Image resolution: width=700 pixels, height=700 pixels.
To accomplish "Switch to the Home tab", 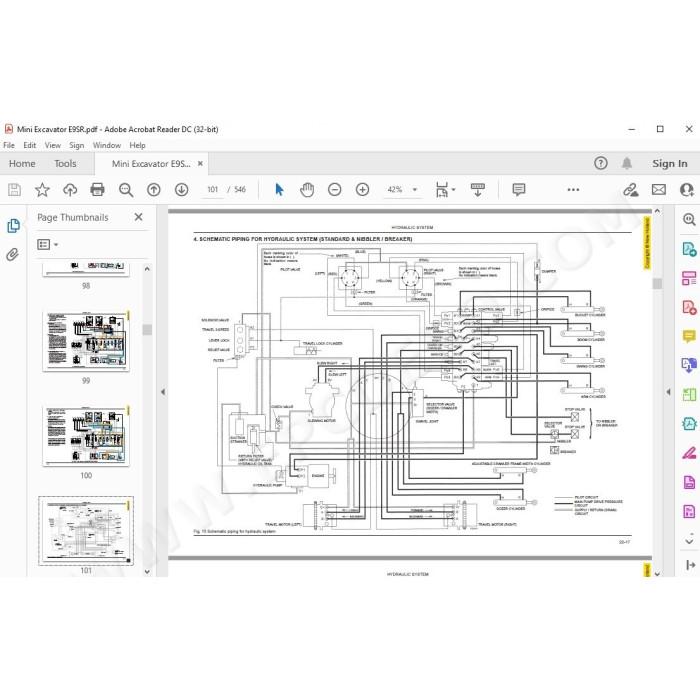I will pyautogui.click(x=22, y=163).
